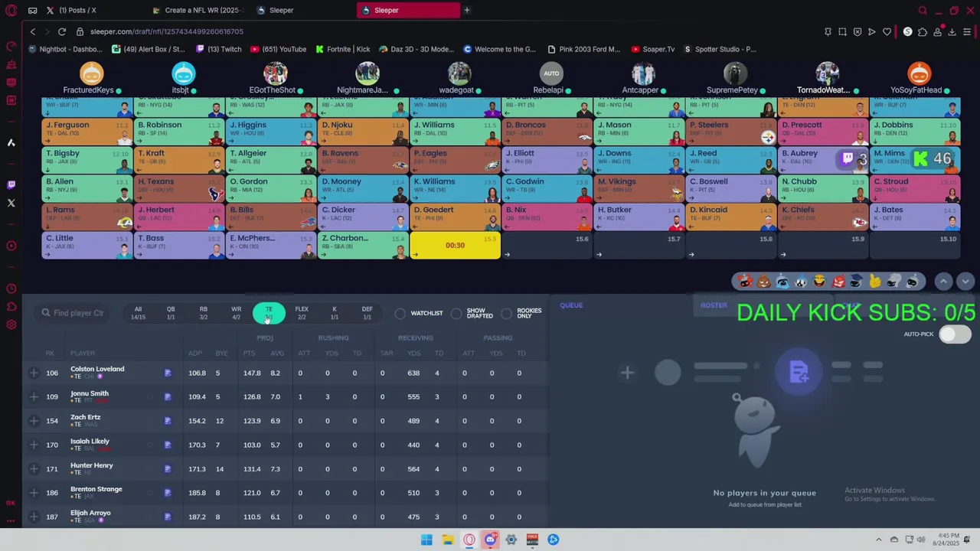Open File Explorer from the taskbar

click(x=448, y=540)
